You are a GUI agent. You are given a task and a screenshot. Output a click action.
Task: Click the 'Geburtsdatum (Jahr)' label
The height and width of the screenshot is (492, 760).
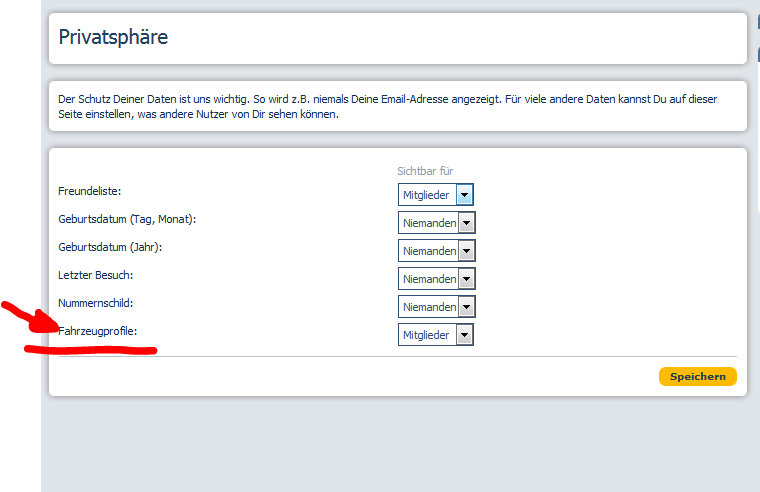coord(110,246)
